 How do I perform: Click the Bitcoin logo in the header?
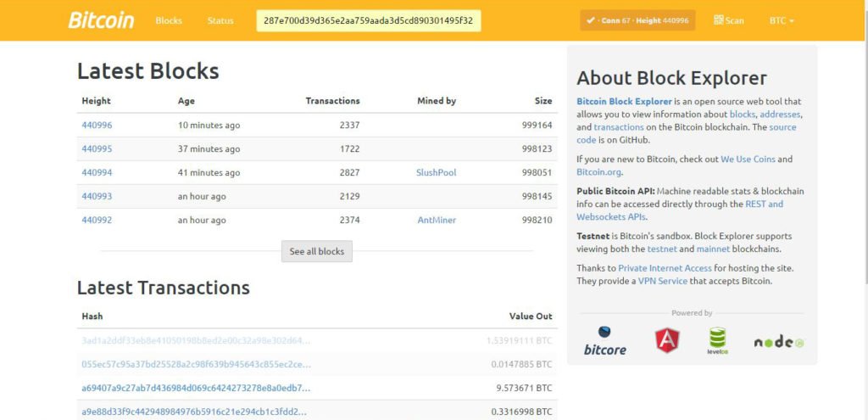coord(102,20)
